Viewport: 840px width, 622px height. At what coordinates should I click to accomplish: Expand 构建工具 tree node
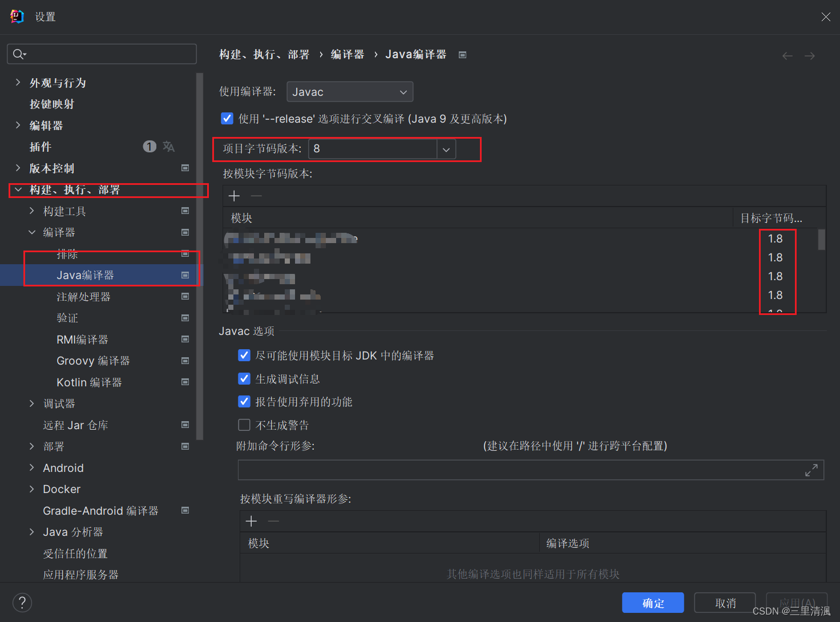point(32,211)
